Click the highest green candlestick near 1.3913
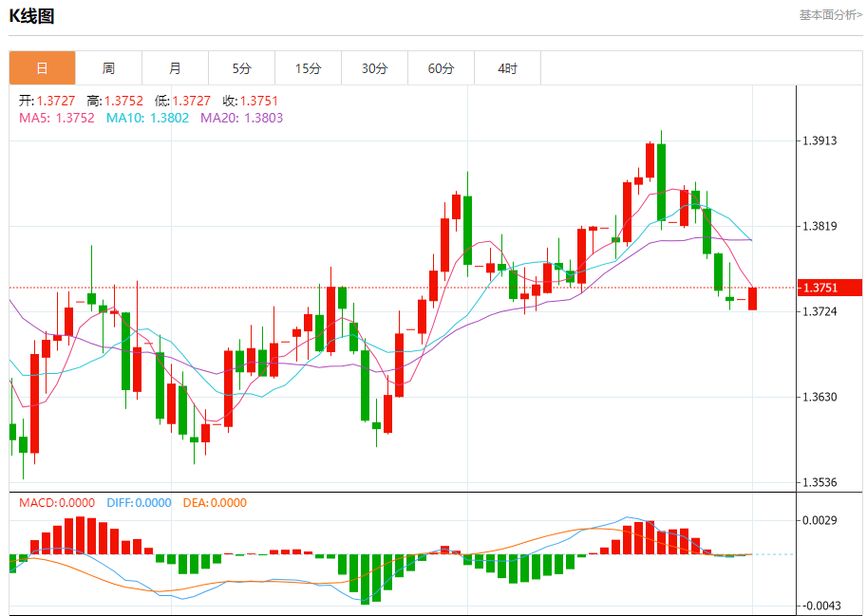The image size is (867, 616). click(x=661, y=181)
